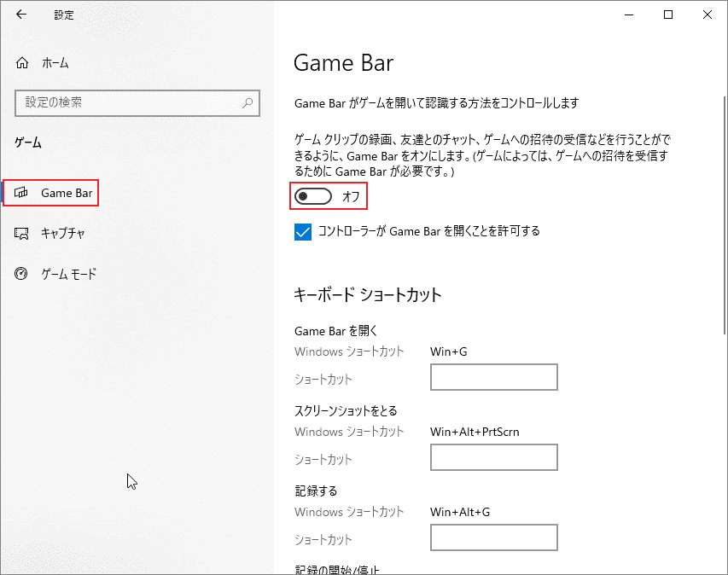Image resolution: width=728 pixels, height=575 pixels.
Task: Click the search magnifier icon
Action: pyautogui.click(x=248, y=102)
